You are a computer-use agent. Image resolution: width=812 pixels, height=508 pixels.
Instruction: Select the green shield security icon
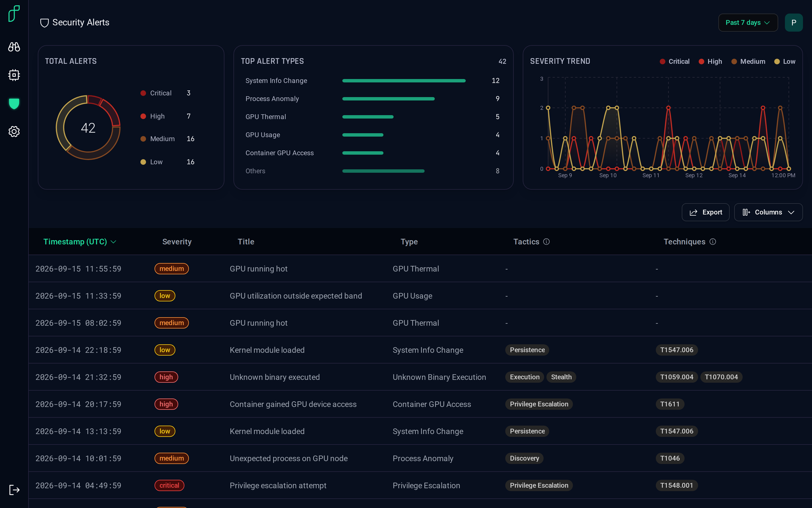click(x=14, y=104)
